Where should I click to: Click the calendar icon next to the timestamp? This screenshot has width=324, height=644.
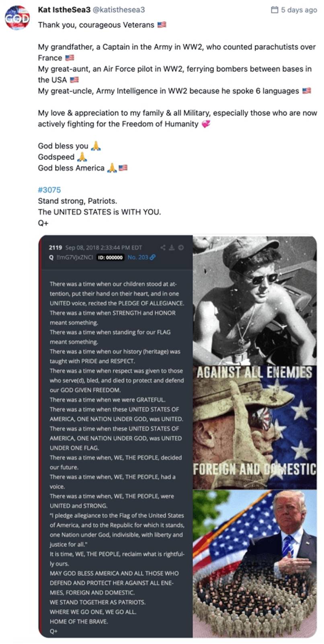pyautogui.click(x=275, y=10)
